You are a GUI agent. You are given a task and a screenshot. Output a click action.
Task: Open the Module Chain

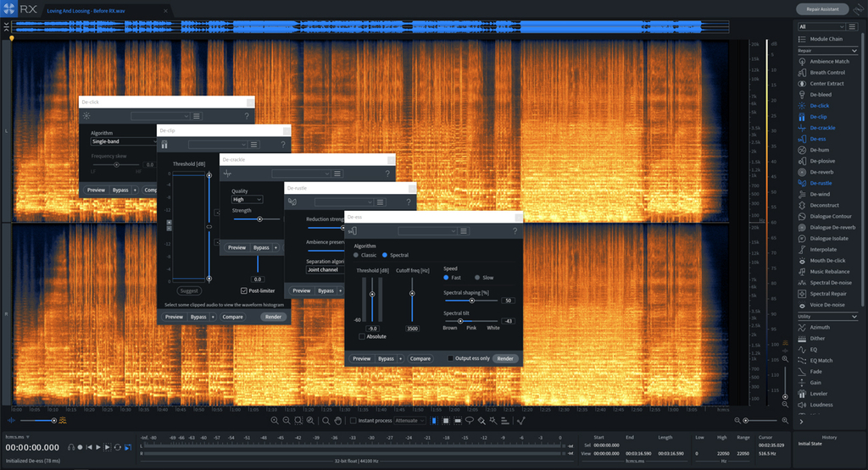point(826,39)
